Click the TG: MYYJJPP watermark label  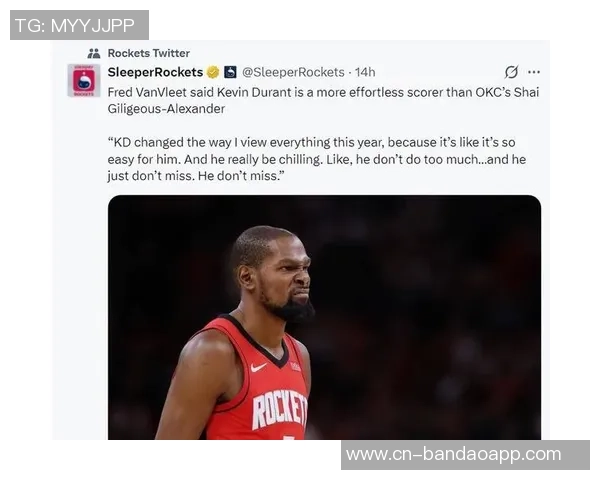click(79, 25)
